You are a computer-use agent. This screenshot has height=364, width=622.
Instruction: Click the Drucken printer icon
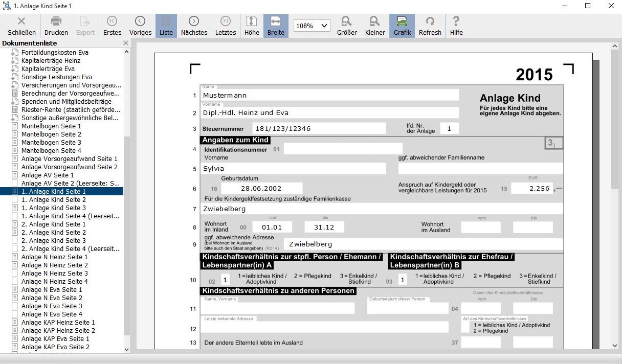point(56,21)
